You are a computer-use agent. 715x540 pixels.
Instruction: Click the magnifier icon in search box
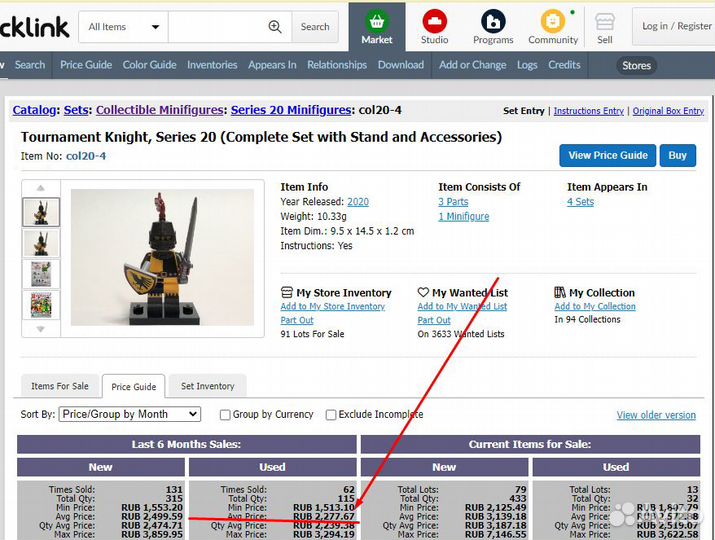(x=275, y=27)
